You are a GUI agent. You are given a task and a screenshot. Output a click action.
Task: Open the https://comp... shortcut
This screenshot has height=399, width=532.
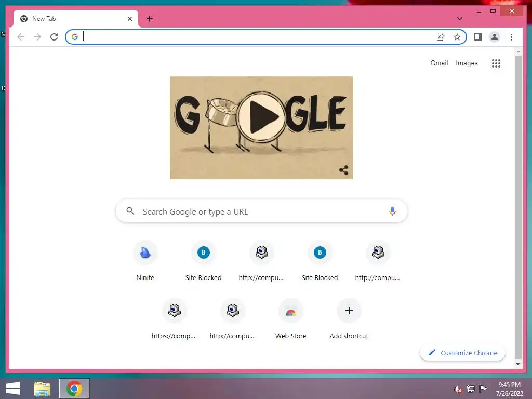point(174,320)
